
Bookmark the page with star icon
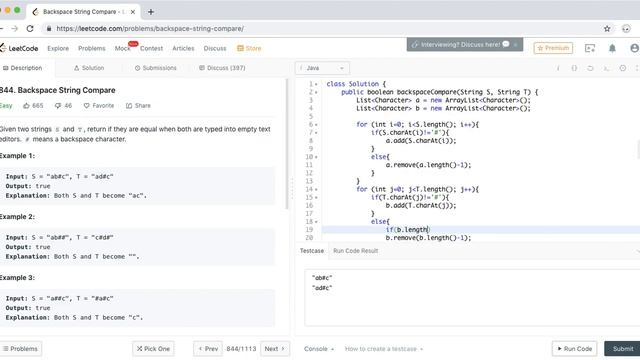pos(607,29)
